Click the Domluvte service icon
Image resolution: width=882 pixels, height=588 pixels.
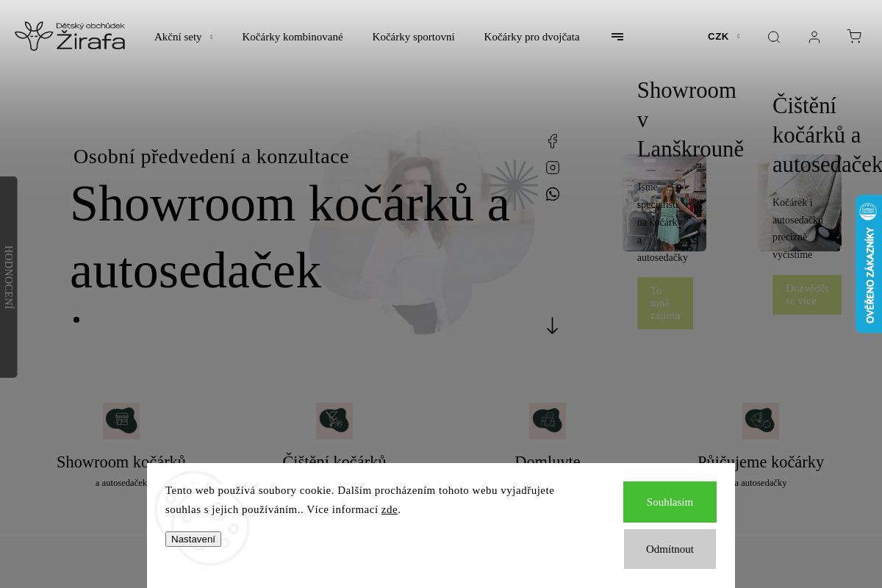(x=548, y=421)
